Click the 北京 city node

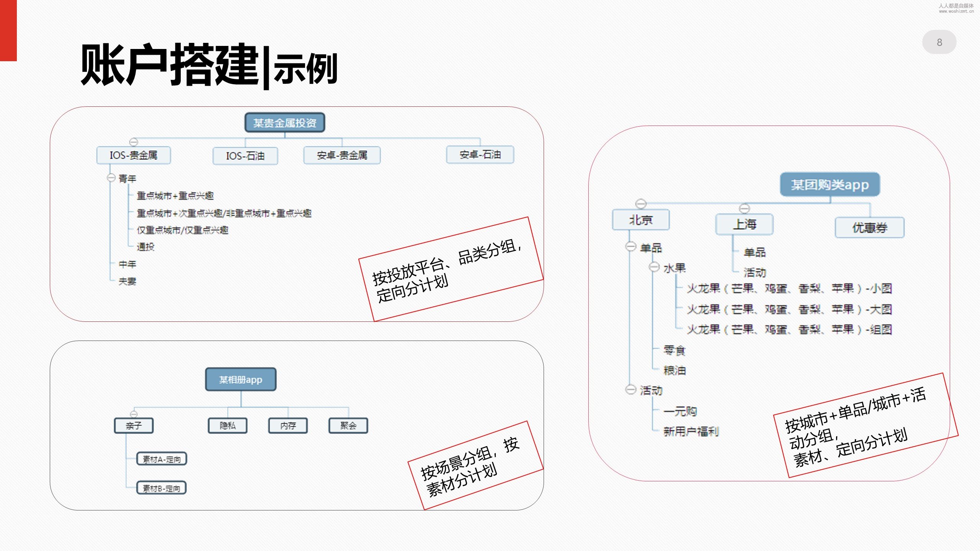tap(641, 220)
